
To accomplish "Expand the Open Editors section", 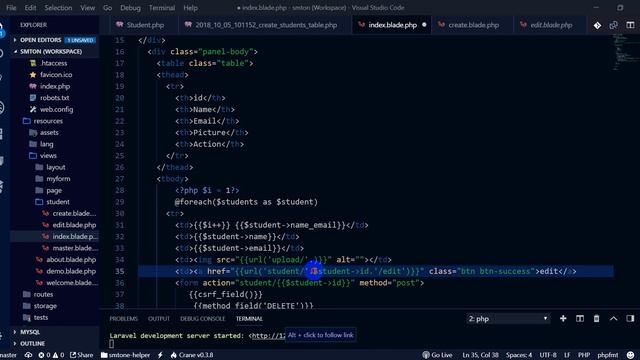I will 40,40.
